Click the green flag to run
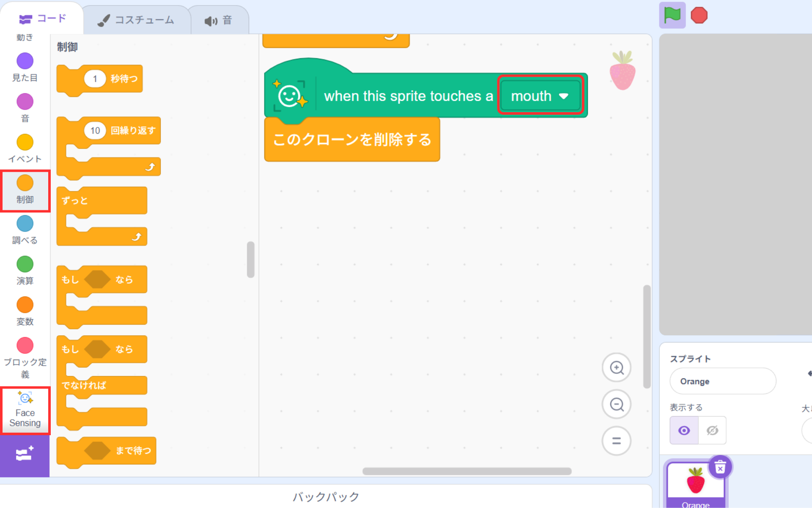 click(672, 15)
